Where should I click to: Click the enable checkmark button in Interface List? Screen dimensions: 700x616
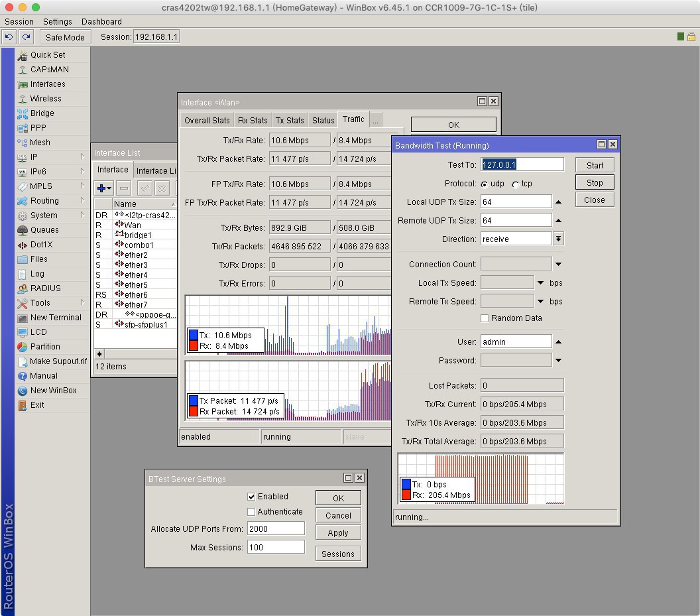145,188
